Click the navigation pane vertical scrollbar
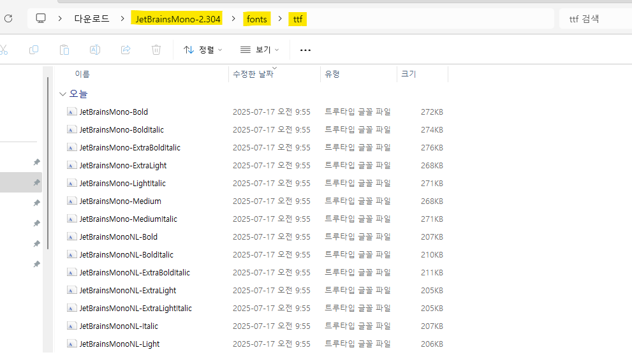The width and height of the screenshot is (632, 364). (x=48, y=163)
